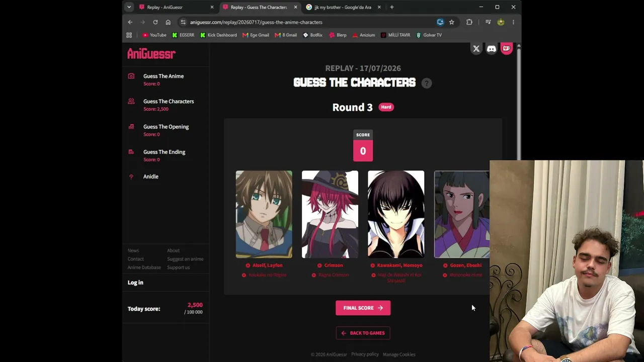Screen dimensions: 644x362
Task: Open the EGSERR bookmark
Action: pos(183,35)
